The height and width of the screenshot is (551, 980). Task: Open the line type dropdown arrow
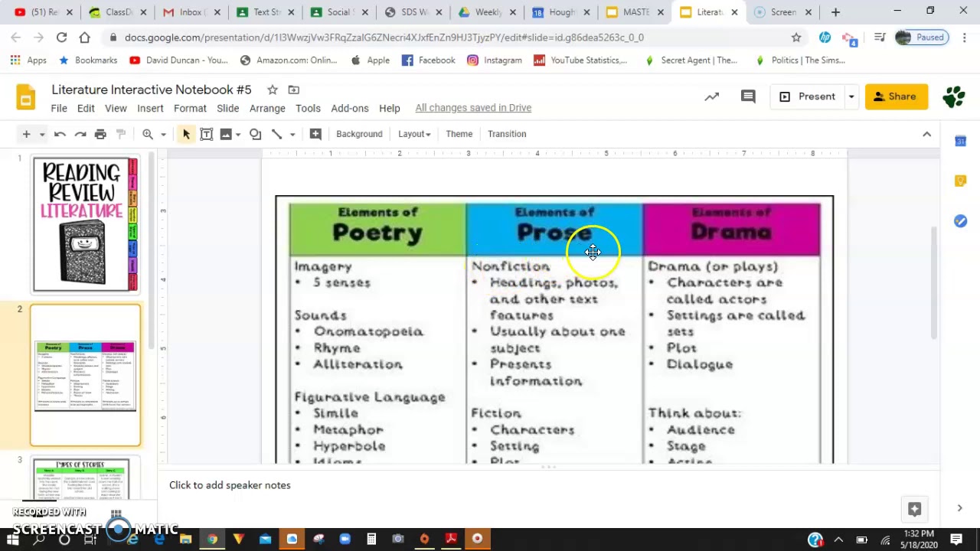click(292, 134)
